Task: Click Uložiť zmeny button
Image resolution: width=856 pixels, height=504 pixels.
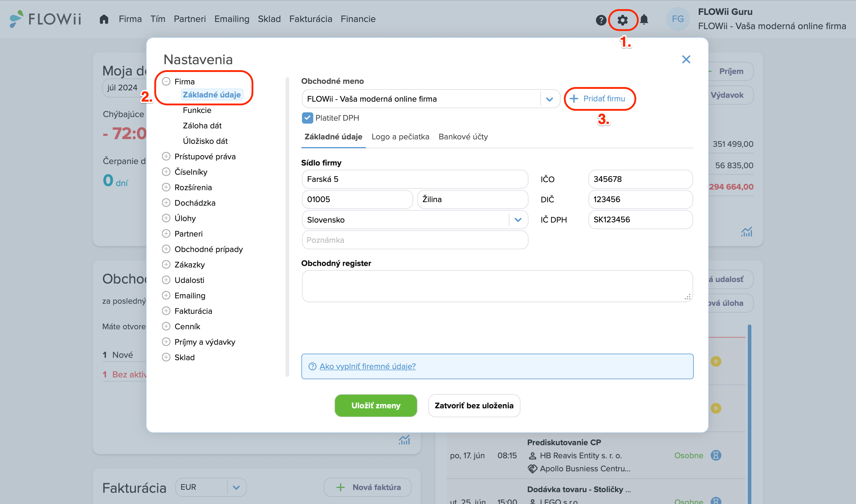Action: coord(376,406)
